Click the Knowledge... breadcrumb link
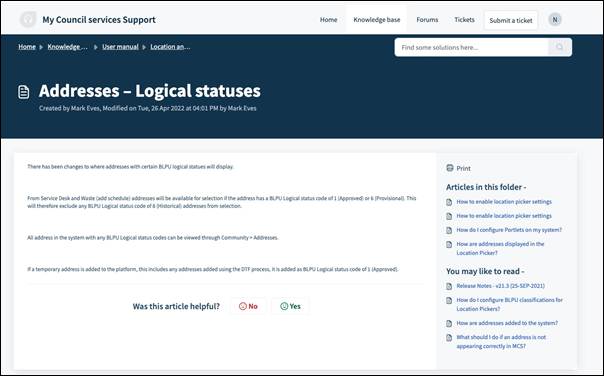 (67, 47)
